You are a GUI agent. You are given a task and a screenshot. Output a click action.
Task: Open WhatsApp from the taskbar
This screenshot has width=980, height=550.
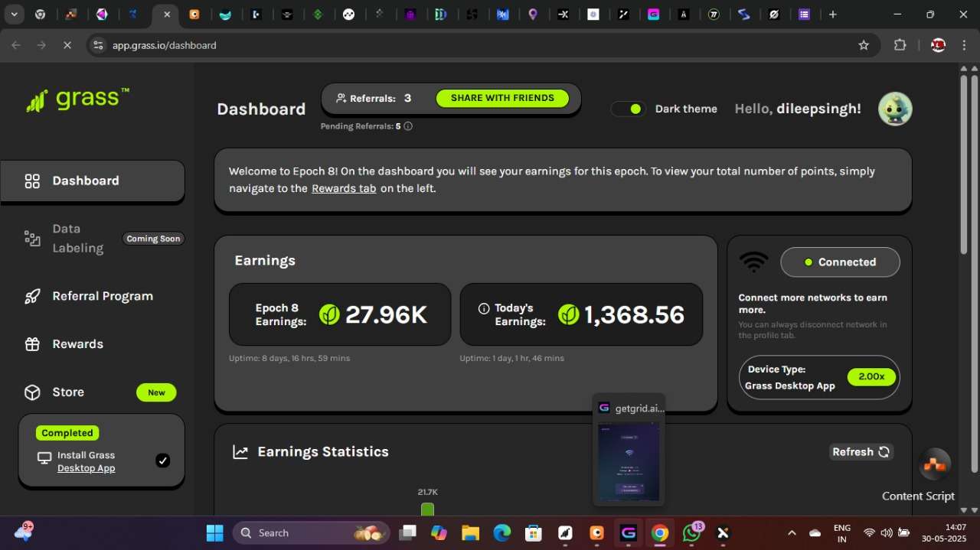691,533
